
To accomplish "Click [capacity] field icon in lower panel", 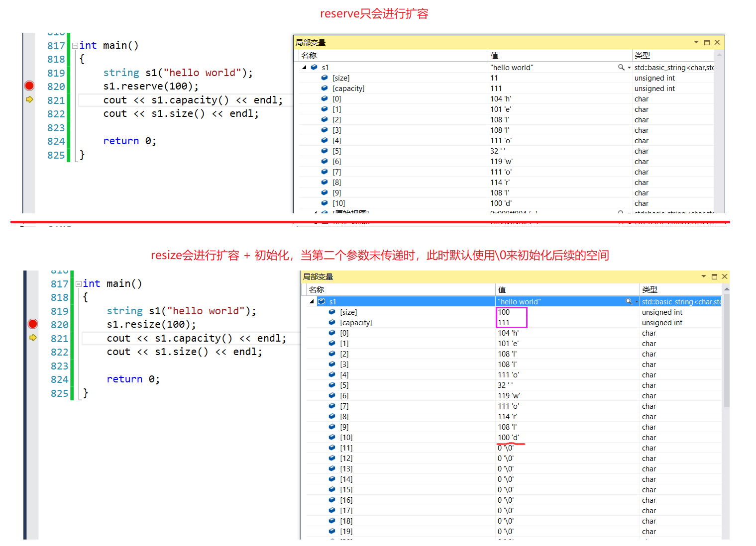I will coord(332,322).
